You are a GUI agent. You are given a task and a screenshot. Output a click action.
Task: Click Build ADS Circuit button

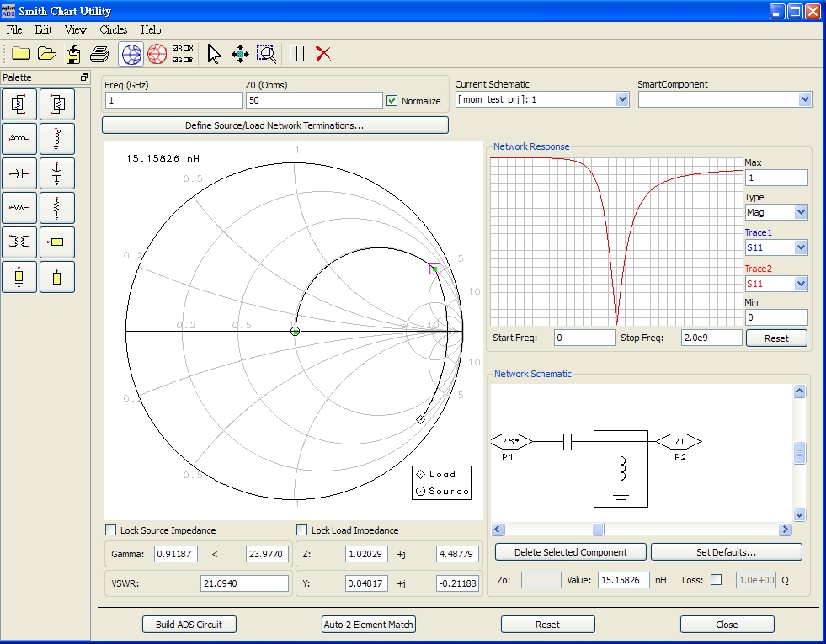click(x=189, y=625)
